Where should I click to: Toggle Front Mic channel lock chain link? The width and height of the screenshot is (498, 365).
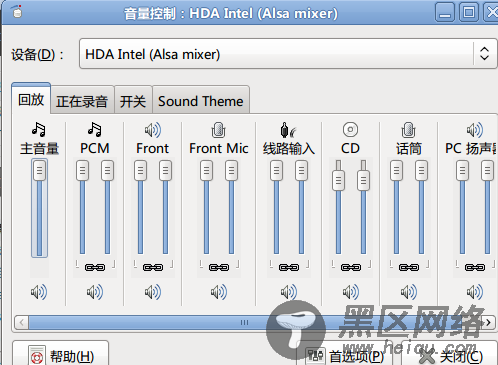219,267
